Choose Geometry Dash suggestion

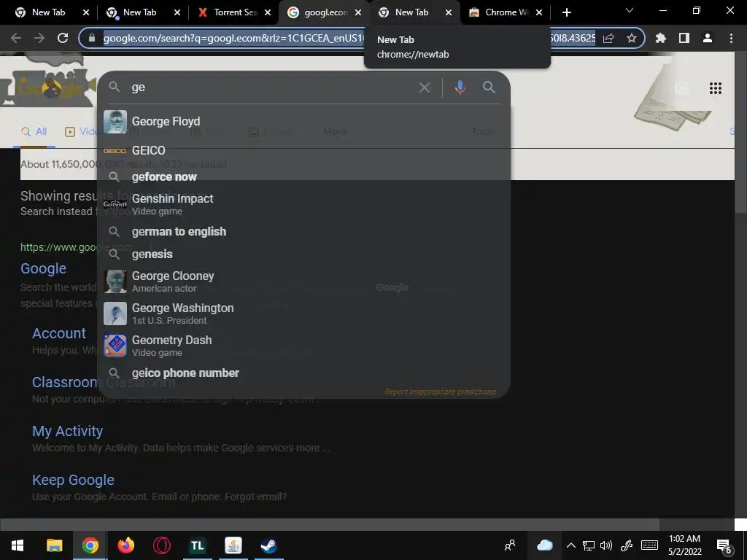click(303, 346)
